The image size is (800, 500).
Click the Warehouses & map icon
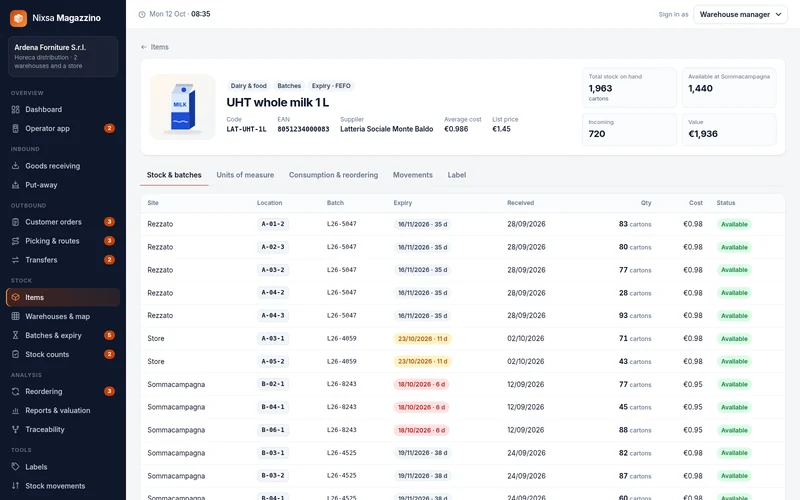click(15, 316)
